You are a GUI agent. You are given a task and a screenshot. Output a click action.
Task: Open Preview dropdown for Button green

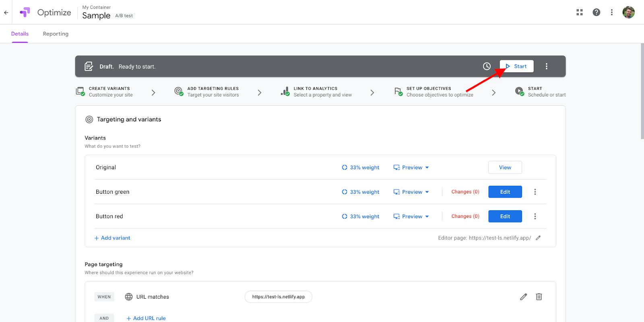[411, 192]
